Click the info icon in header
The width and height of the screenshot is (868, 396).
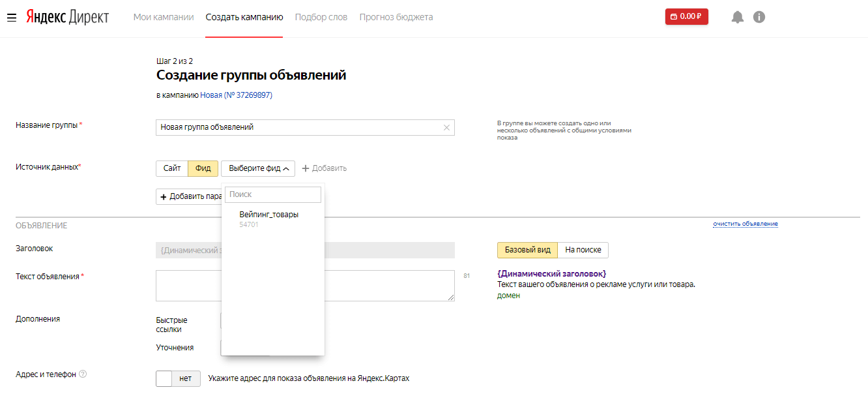coord(759,17)
